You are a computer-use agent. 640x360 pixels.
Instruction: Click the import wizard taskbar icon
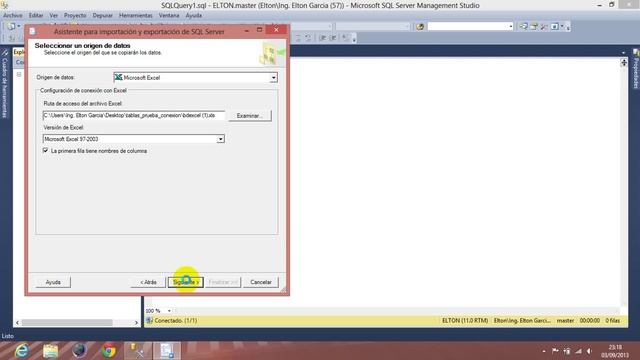click(167, 351)
